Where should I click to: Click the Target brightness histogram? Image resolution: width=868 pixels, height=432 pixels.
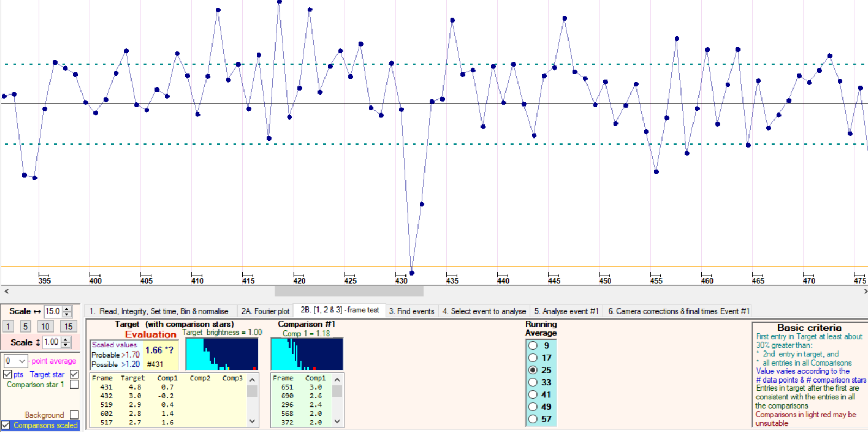pos(222,354)
